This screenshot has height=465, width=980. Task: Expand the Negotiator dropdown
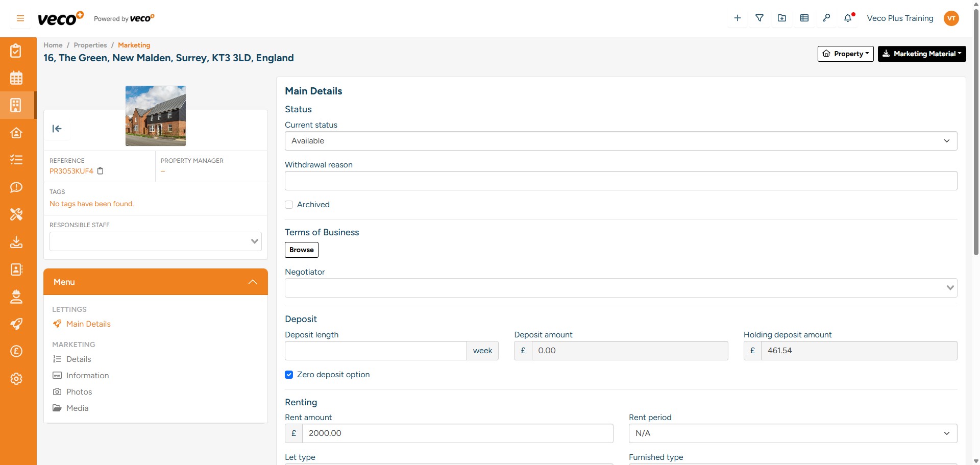point(621,288)
